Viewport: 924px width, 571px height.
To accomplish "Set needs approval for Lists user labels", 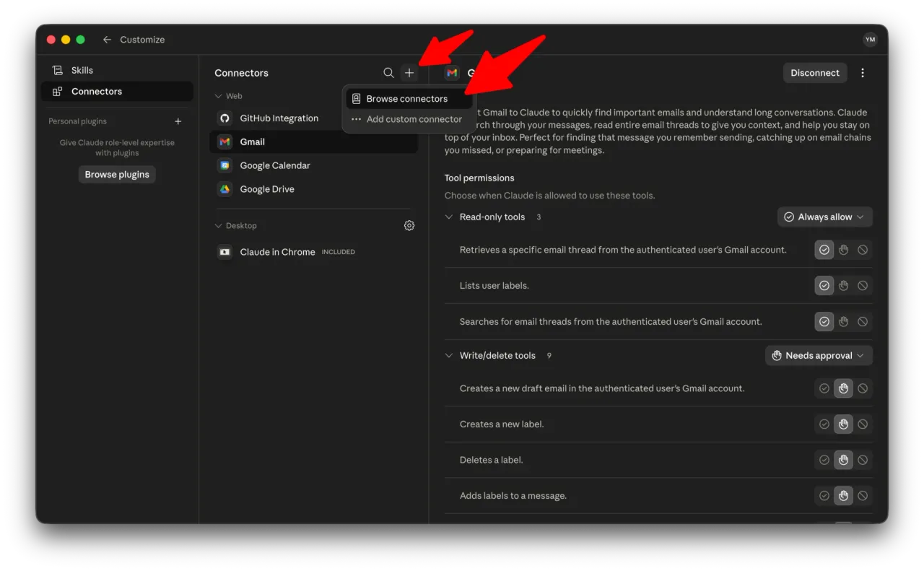I will click(x=844, y=286).
